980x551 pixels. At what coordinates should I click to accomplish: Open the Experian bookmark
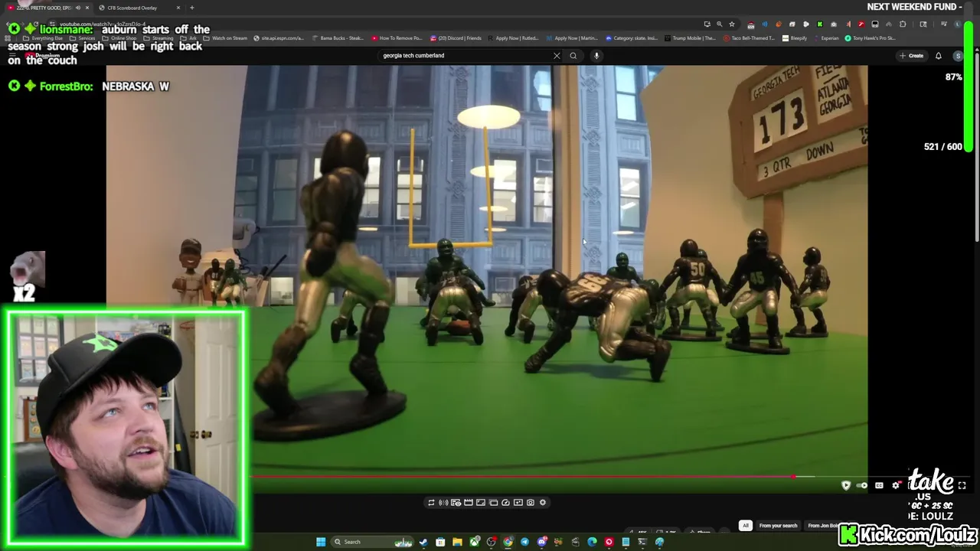pyautogui.click(x=826, y=38)
